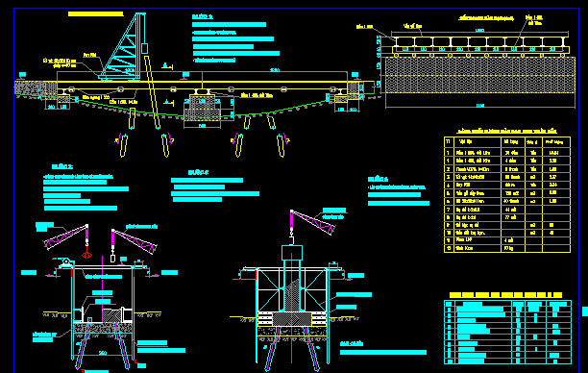Viewport: 588px width, 373px height.
Task: Select the yellow header strip above the cyan table
Action: pyautogui.click(x=505, y=295)
